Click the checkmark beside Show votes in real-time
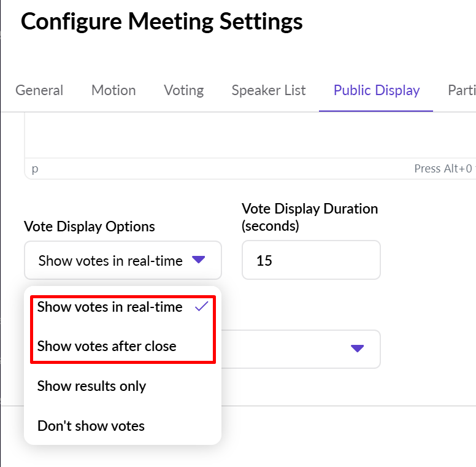Screen dimensions: 476x467 pyautogui.click(x=202, y=307)
